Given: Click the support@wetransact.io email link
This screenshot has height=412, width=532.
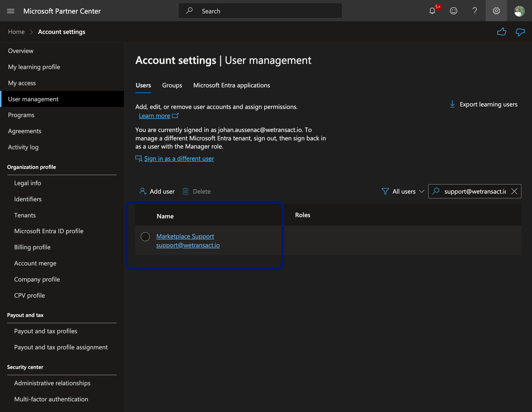Looking at the screenshot, I should coord(188,245).
